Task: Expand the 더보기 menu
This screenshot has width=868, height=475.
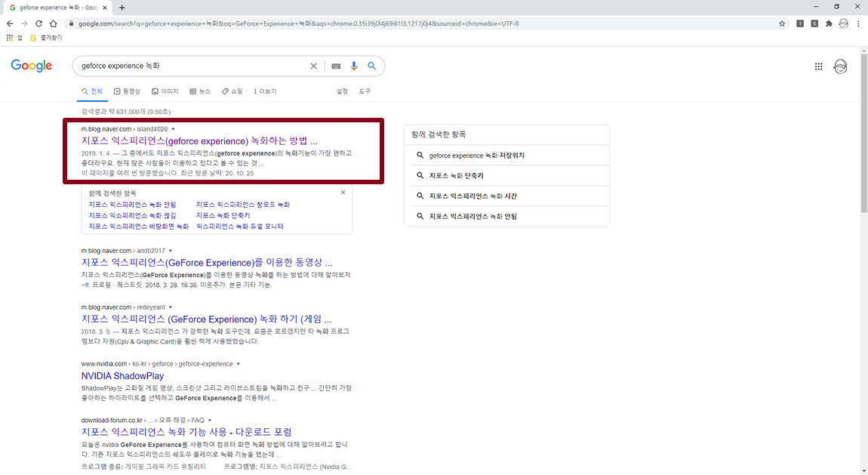Action: click(265, 91)
